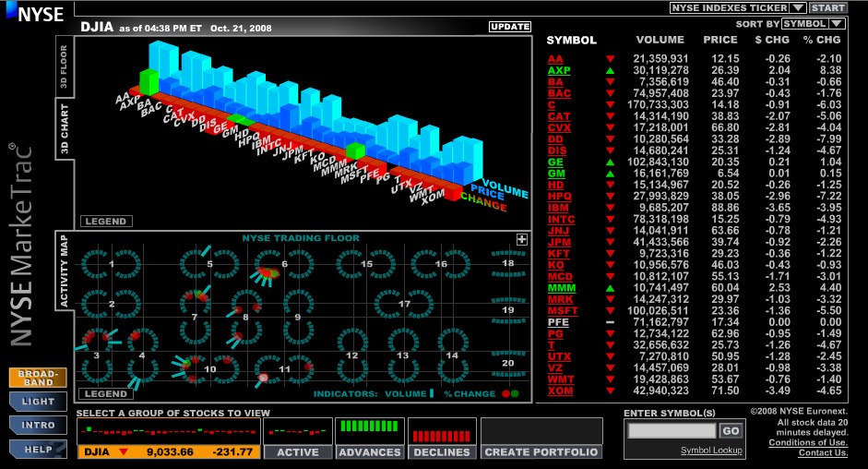
Task: Open the trading floor LEGEND
Action: click(x=106, y=393)
